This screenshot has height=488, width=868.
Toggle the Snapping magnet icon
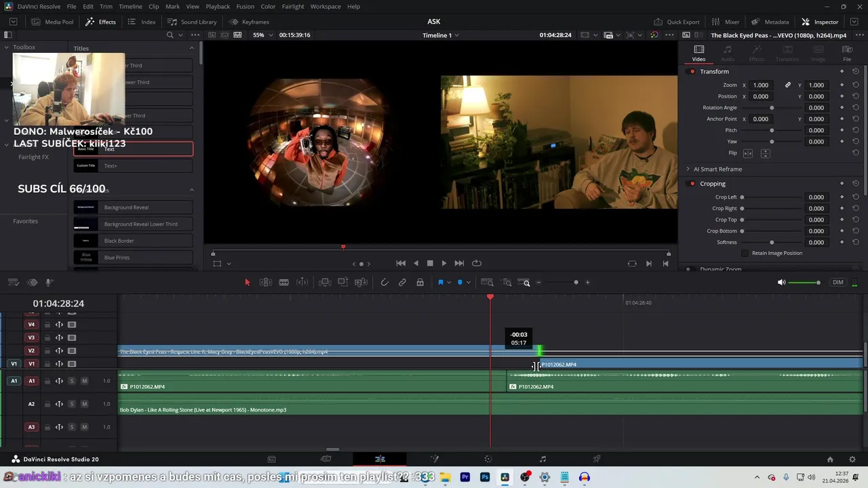pyautogui.click(x=384, y=283)
